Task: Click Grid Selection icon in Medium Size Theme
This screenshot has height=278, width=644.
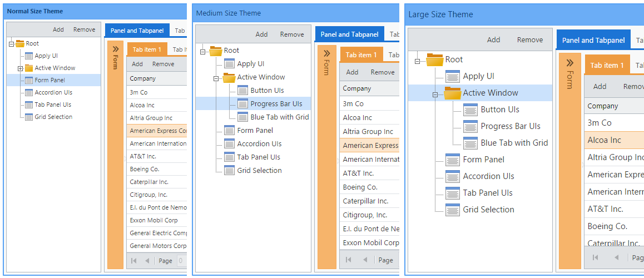Action: tap(230, 170)
